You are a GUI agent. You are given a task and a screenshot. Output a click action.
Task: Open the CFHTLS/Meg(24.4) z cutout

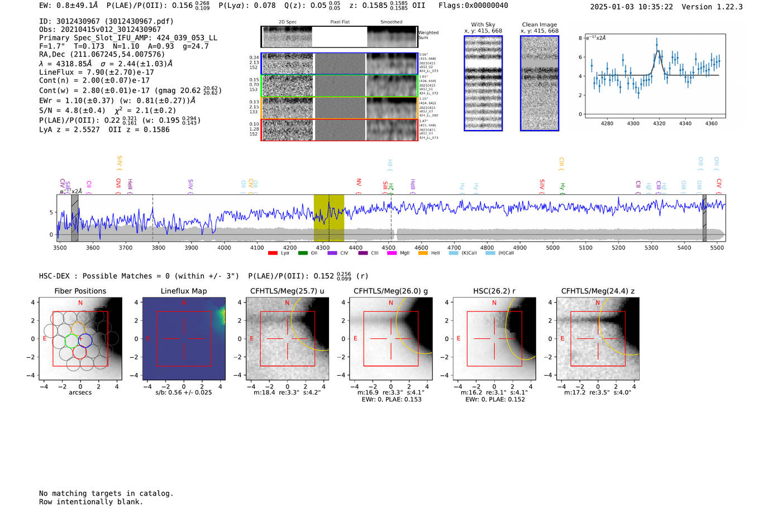(x=598, y=339)
